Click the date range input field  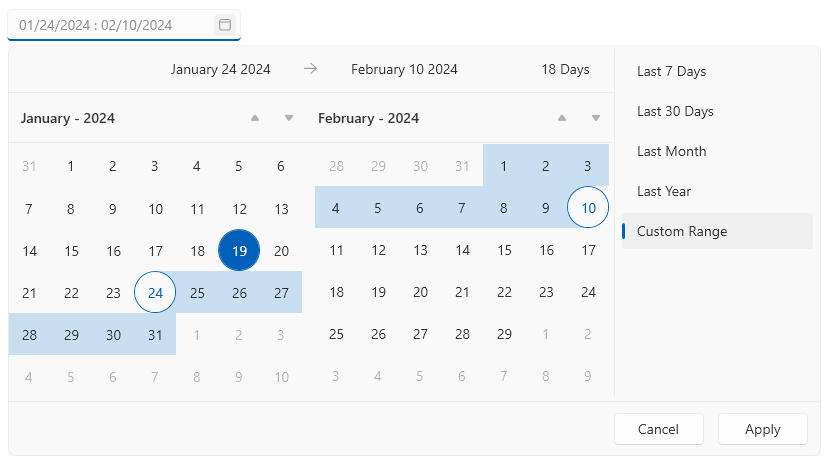pyautogui.click(x=110, y=25)
